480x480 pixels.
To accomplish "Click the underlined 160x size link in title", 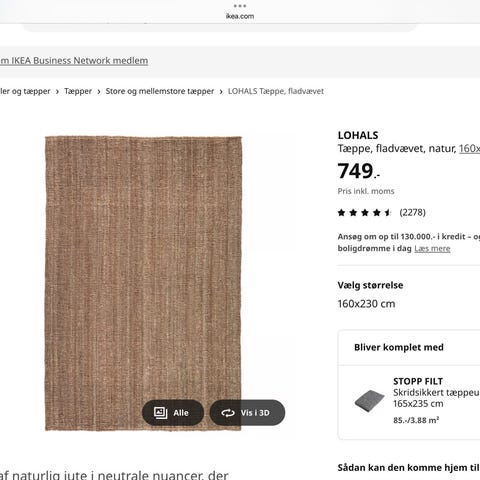I will [x=469, y=148].
